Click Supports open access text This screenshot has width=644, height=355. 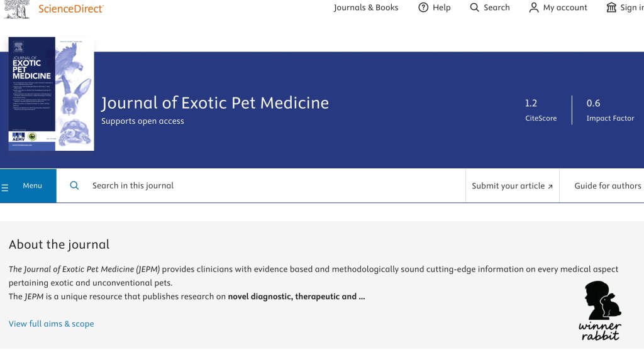coord(143,121)
